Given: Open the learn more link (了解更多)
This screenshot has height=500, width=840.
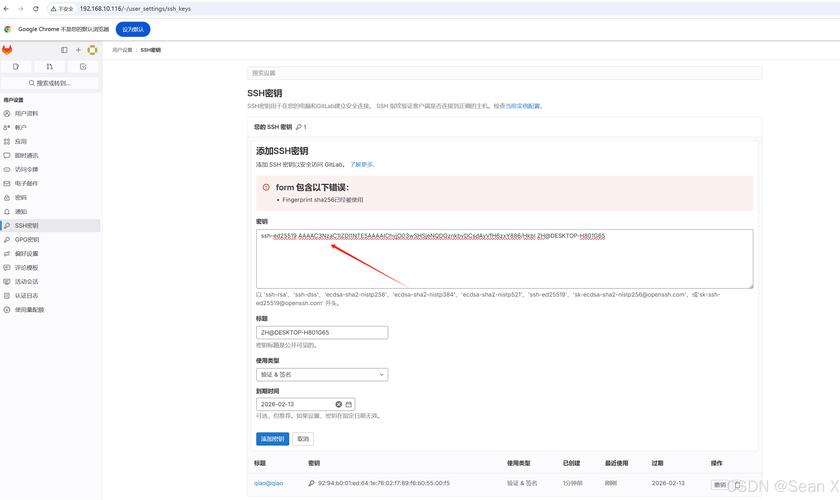Looking at the screenshot, I should coord(362,165).
